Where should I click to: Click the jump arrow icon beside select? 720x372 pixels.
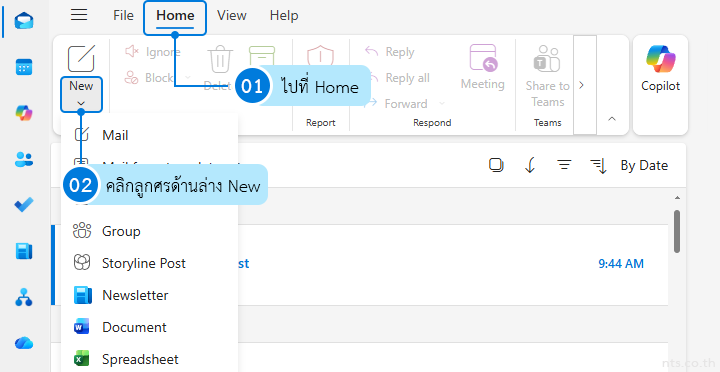pyautogui.click(x=530, y=165)
